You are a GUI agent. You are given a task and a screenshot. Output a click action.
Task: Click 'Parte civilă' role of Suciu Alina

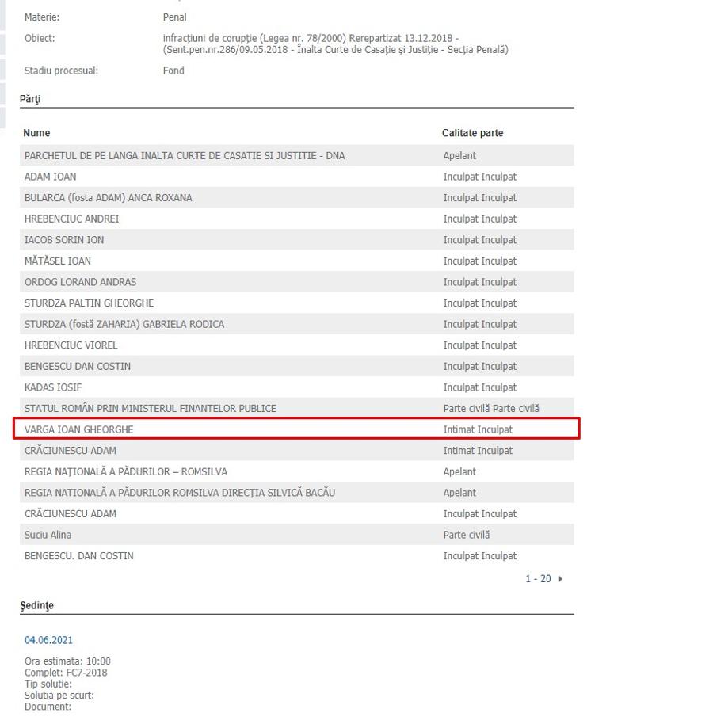[467, 535]
